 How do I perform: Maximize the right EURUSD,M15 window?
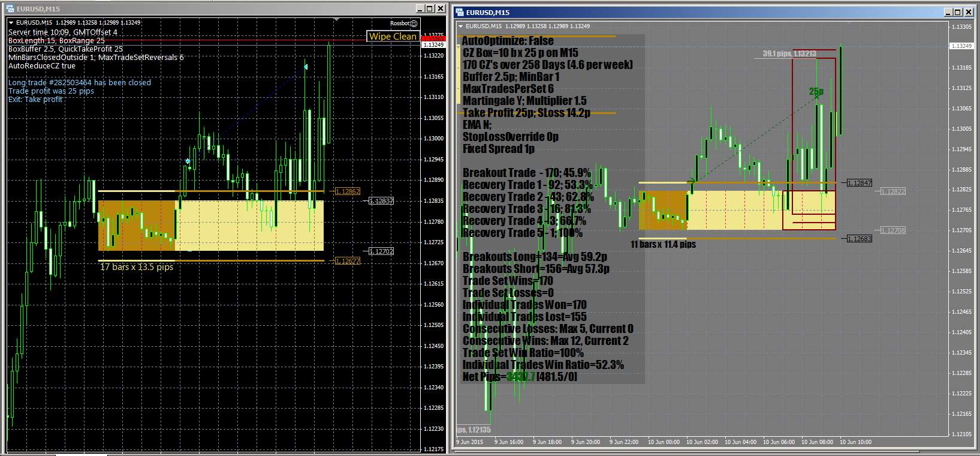coord(958,12)
